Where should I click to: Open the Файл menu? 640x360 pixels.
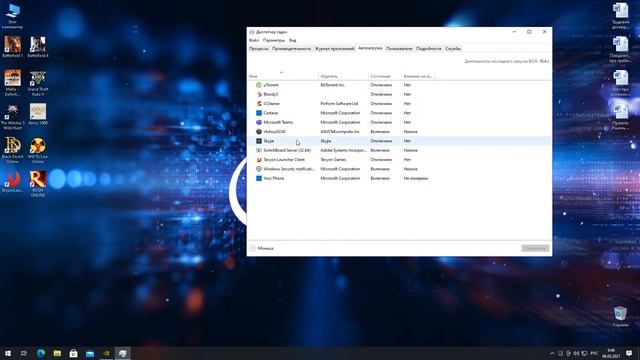(x=254, y=40)
